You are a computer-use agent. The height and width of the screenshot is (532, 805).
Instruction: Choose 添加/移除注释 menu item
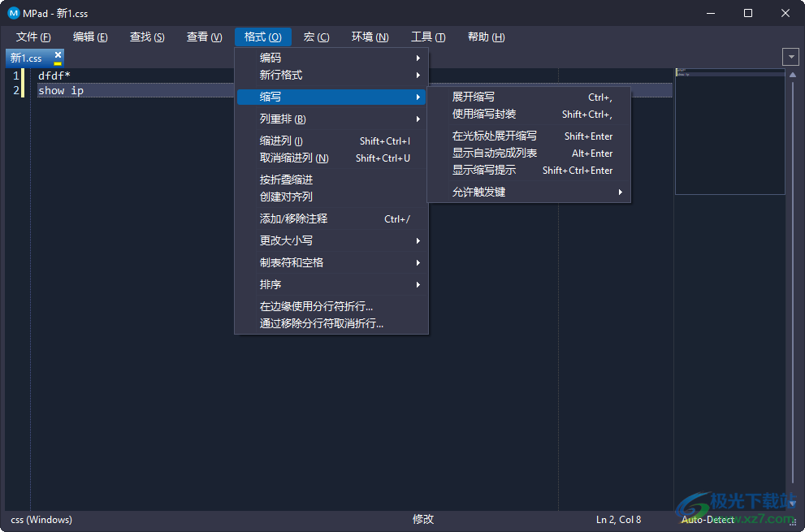331,218
